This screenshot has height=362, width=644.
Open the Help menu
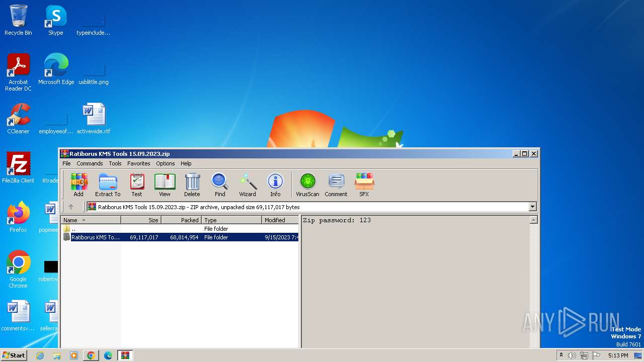click(186, 163)
